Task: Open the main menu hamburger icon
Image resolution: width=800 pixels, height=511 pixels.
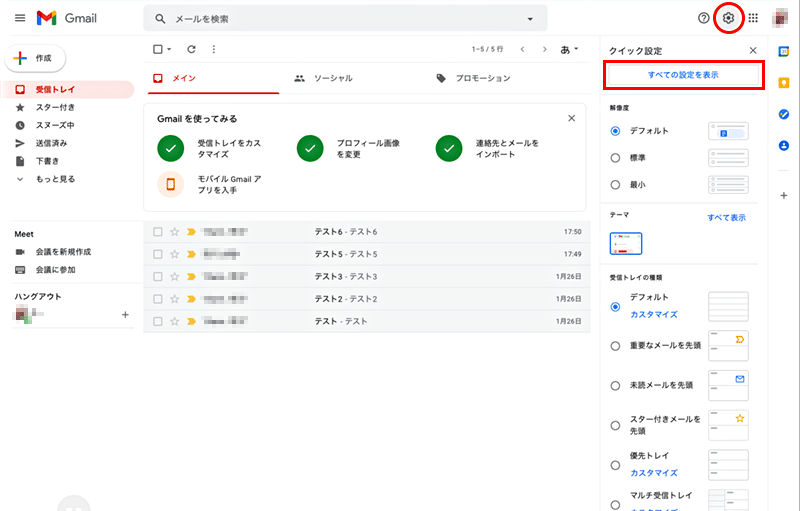Action: click(x=20, y=18)
